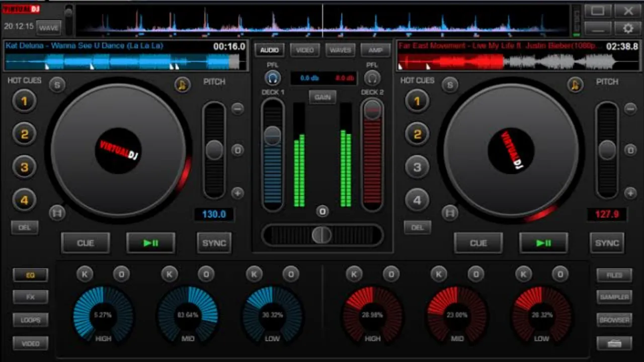Open the bottom-left VIDEO panel
The image size is (644, 362).
[31, 343]
